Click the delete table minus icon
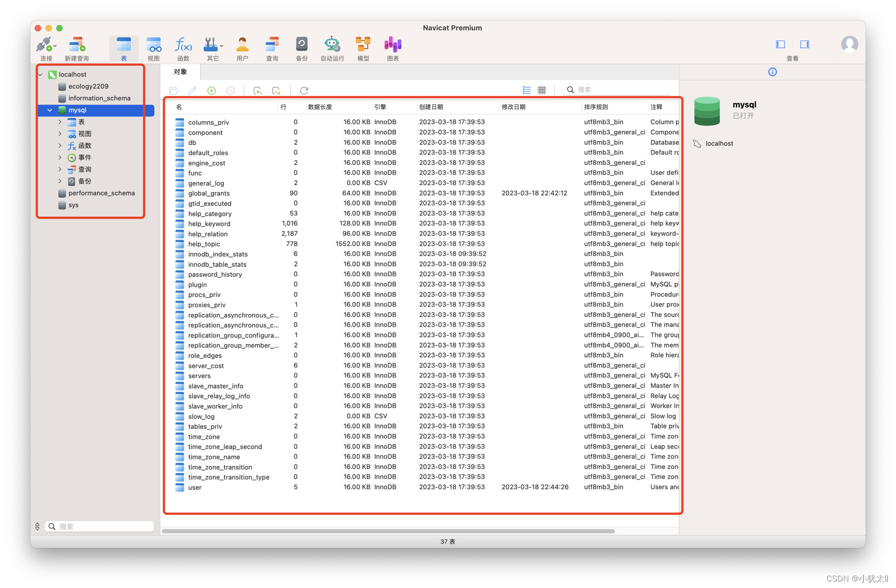896x588 pixels. pyautogui.click(x=230, y=91)
